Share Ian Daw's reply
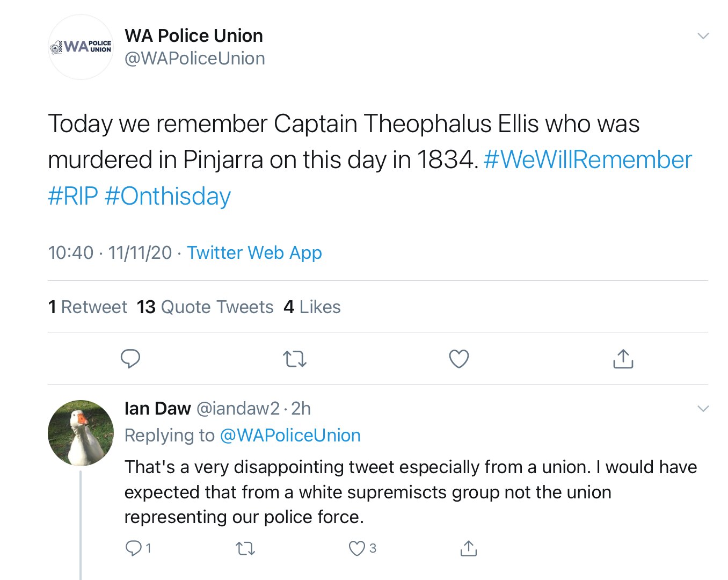Image resolution: width=728 pixels, height=580 pixels. (x=468, y=548)
